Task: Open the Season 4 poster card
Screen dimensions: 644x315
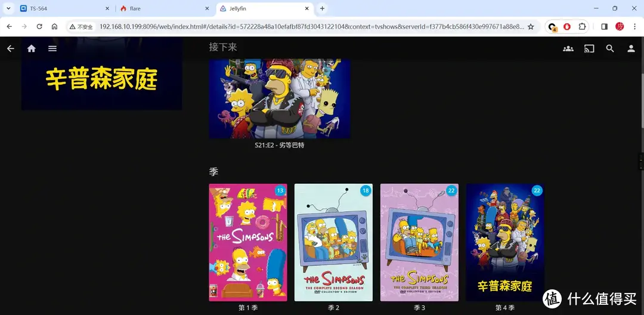Action: [x=505, y=242]
